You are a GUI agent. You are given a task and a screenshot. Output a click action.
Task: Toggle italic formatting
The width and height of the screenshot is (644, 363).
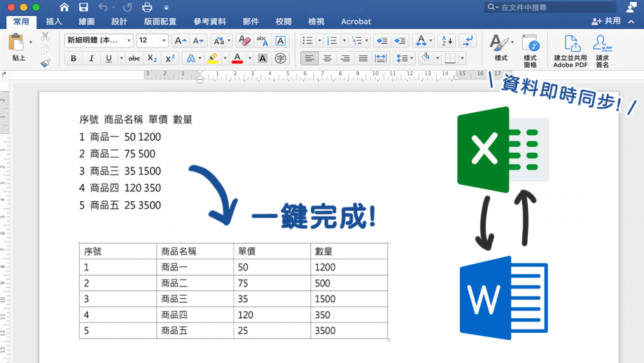click(x=91, y=58)
